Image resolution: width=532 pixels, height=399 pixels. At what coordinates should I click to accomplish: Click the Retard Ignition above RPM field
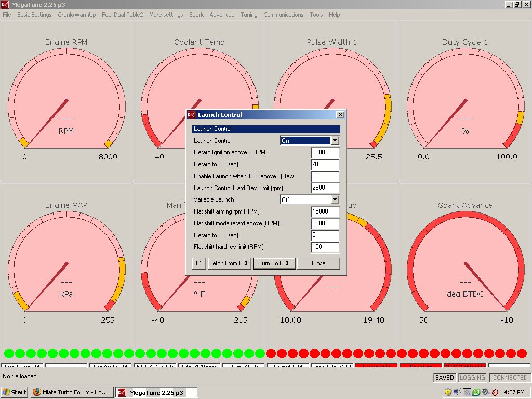click(325, 153)
